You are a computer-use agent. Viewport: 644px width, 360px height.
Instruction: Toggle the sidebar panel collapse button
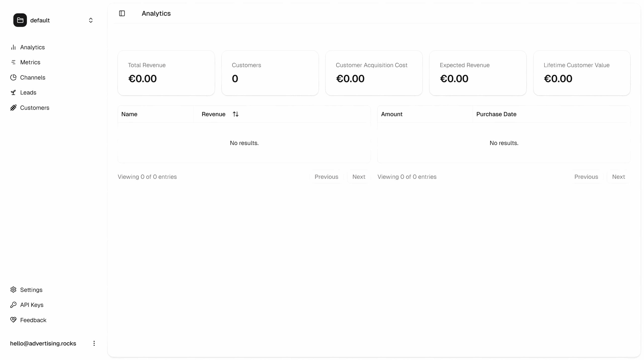click(x=122, y=13)
